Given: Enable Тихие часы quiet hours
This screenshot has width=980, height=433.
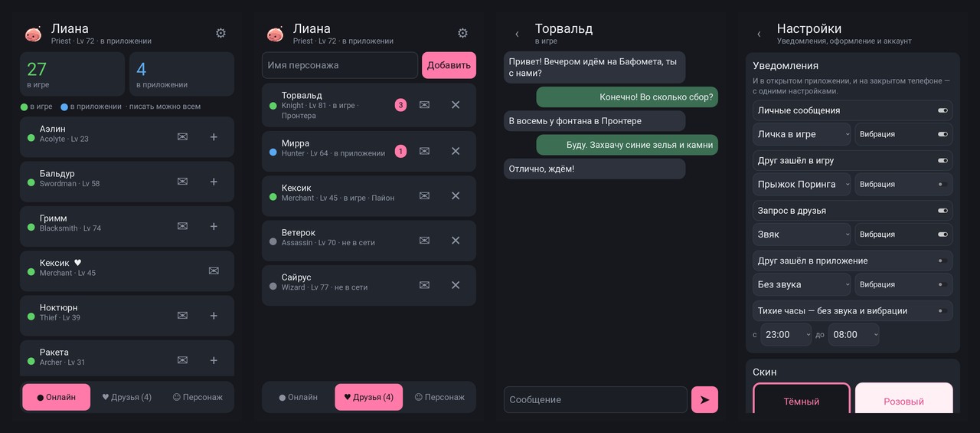Looking at the screenshot, I should click(x=942, y=311).
